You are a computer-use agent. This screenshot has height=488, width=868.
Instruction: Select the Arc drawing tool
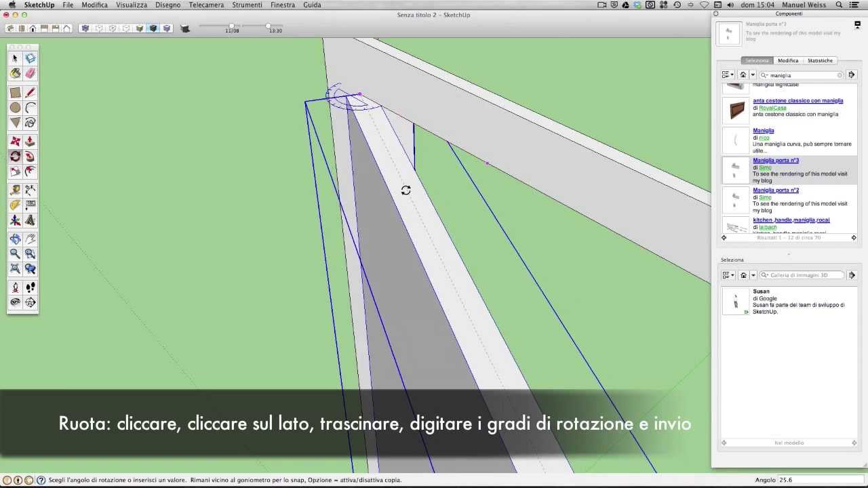pyautogui.click(x=30, y=108)
